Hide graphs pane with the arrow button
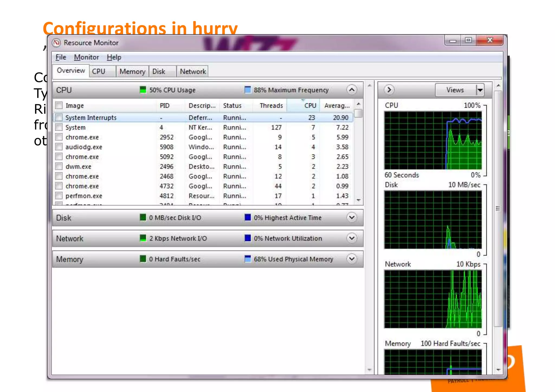This screenshot has width=555, height=392. (389, 90)
